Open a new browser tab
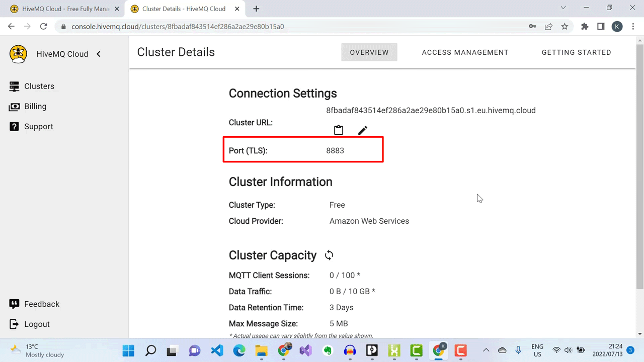The image size is (644, 362). click(x=256, y=9)
